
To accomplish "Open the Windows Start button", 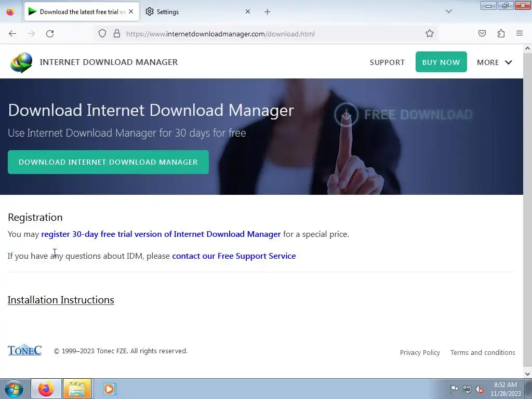I will tap(14, 389).
